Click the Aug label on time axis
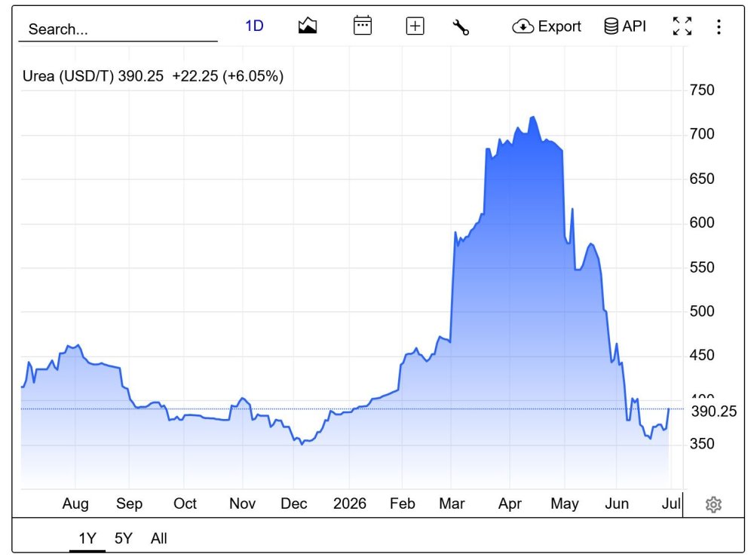 pyautogui.click(x=75, y=503)
